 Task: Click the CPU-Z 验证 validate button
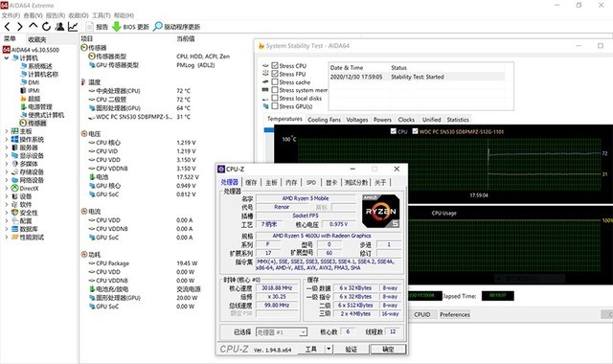coord(352,349)
